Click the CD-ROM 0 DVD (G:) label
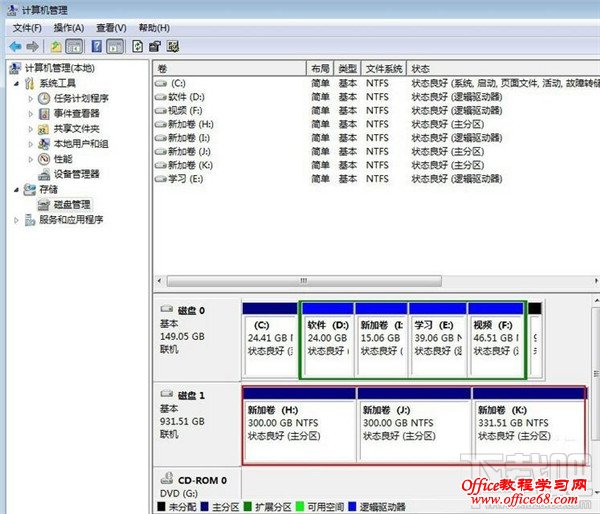Screen dimensions: 600x514 pyautogui.click(x=197, y=485)
